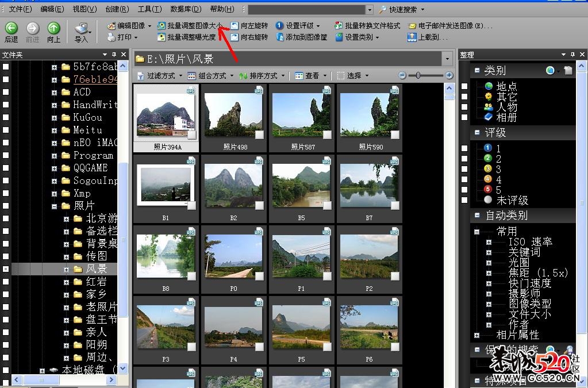This screenshot has width=588, height=388.
Task: Click the green 向上 up arrow icon
Action: coord(53,28)
